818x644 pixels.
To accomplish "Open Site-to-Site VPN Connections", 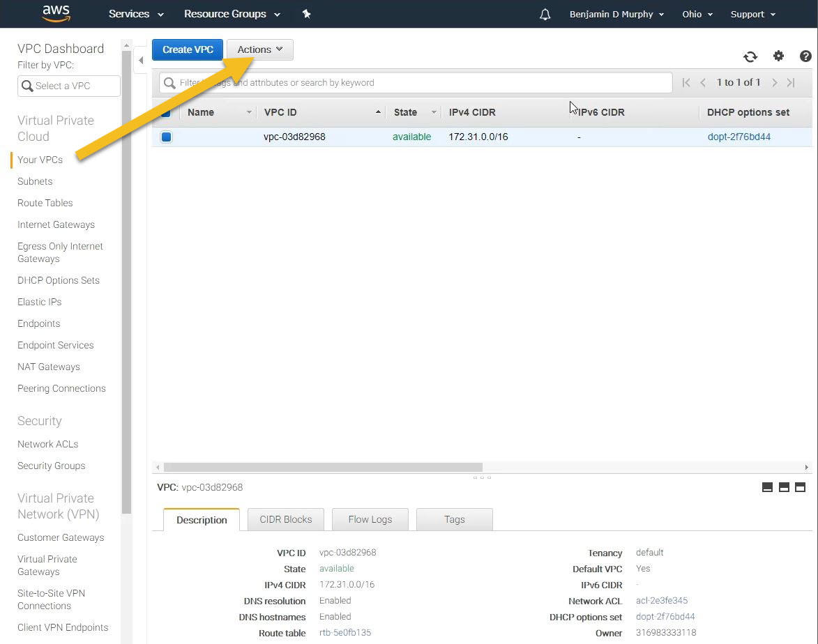I will (x=51, y=599).
